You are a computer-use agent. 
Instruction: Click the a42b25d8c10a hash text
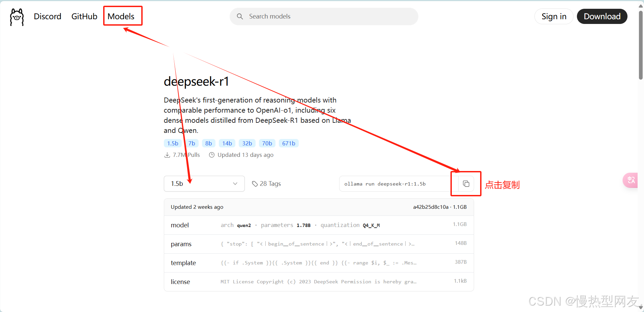tap(431, 207)
